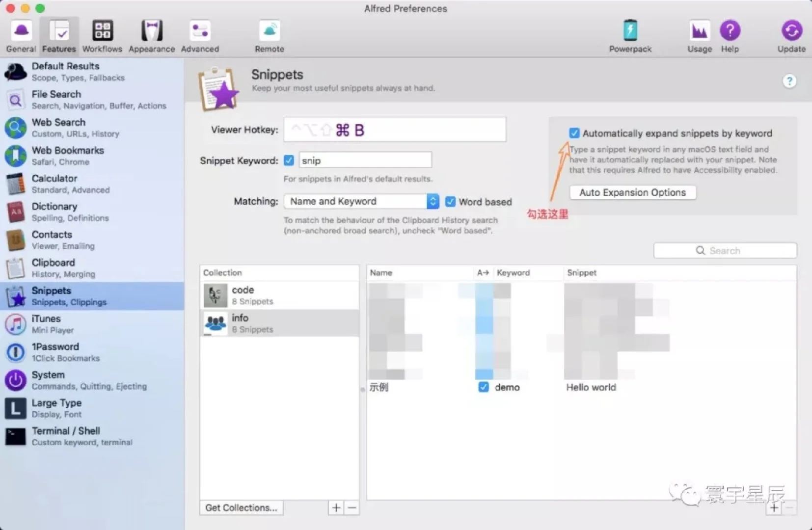This screenshot has height=530, width=812.
Task: Click the round help question mark icon
Action: tap(789, 81)
